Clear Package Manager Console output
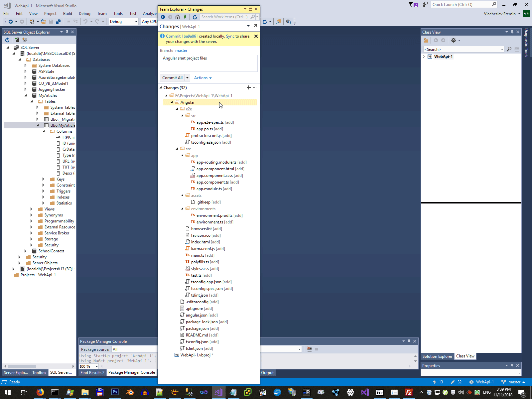The width and height of the screenshot is (532, 399). 310,349
